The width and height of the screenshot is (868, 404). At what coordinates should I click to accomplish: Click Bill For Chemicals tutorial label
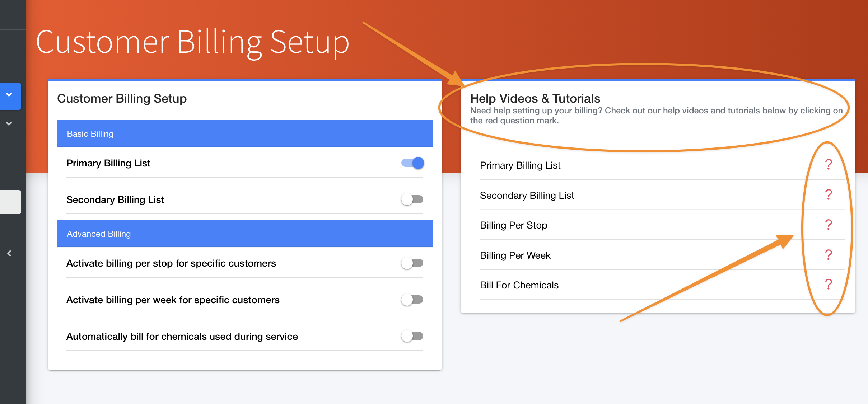(x=519, y=285)
